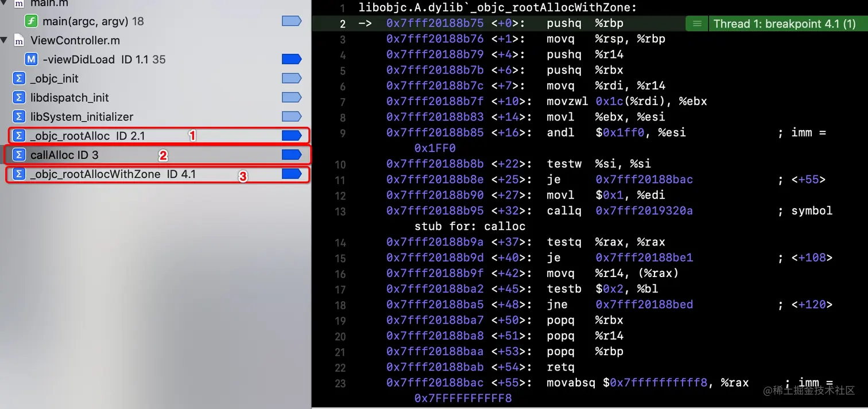Click the popq %rbx instruction
Image resolution: width=868 pixels, height=409 pixels.
tap(585, 320)
